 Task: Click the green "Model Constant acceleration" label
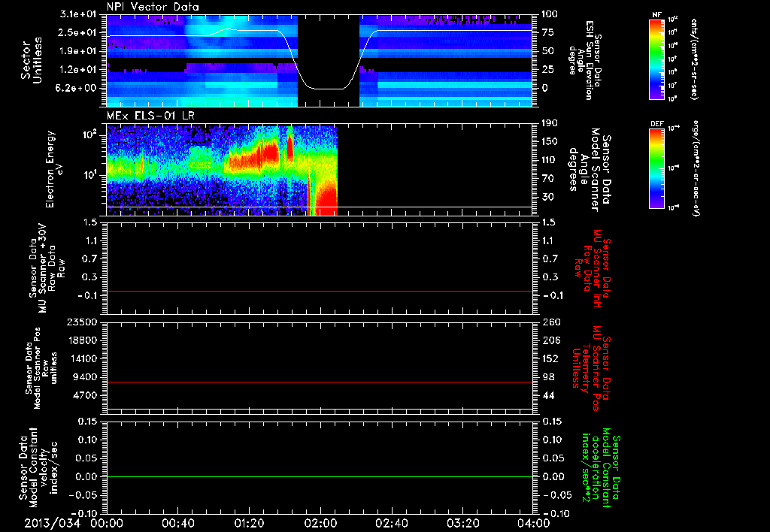click(601, 467)
